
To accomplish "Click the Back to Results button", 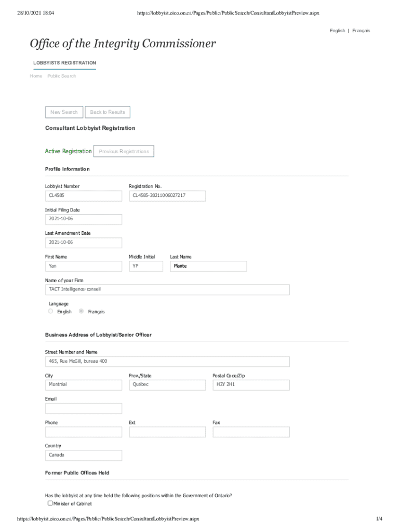I will tap(108, 112).
